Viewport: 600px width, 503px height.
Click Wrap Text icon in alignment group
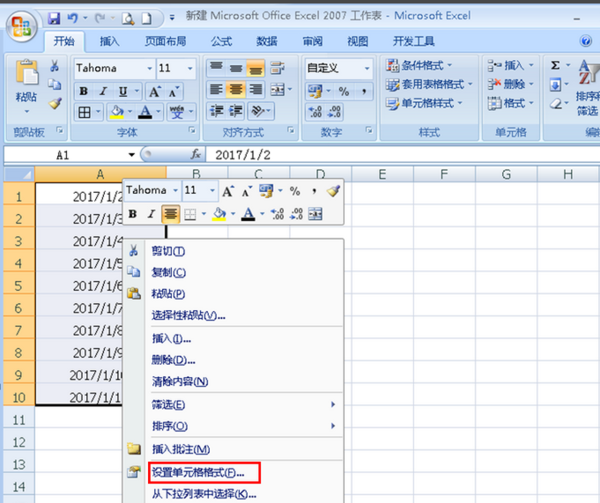tap(277, 68)
